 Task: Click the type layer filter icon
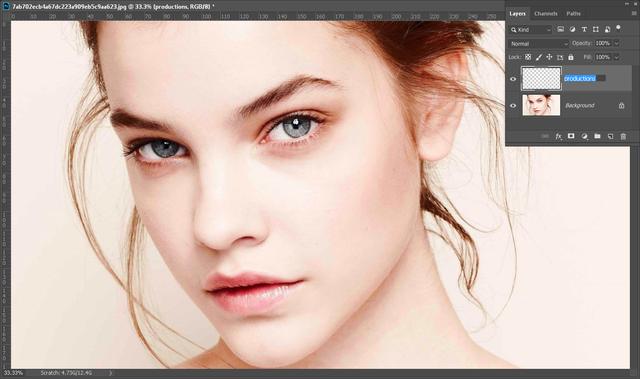(x=584, y=29)
